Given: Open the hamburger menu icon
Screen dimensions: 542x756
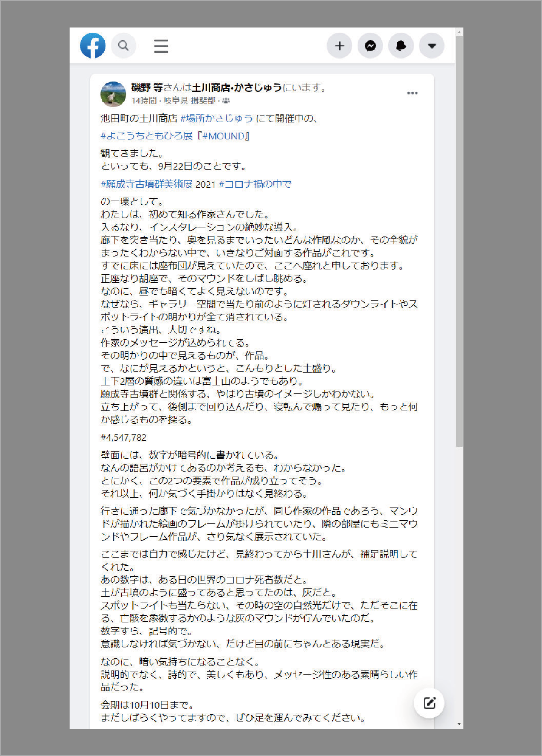Looking at the screenshot, I should point(161,46).
